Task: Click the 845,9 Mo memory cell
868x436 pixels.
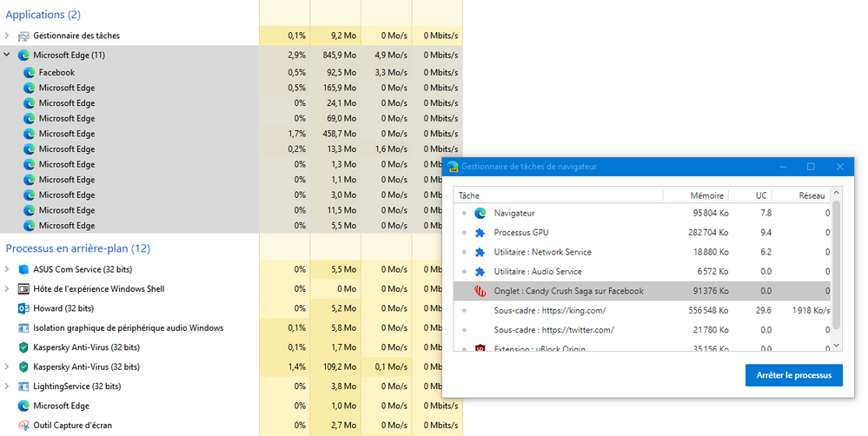Action: [335, 55]
